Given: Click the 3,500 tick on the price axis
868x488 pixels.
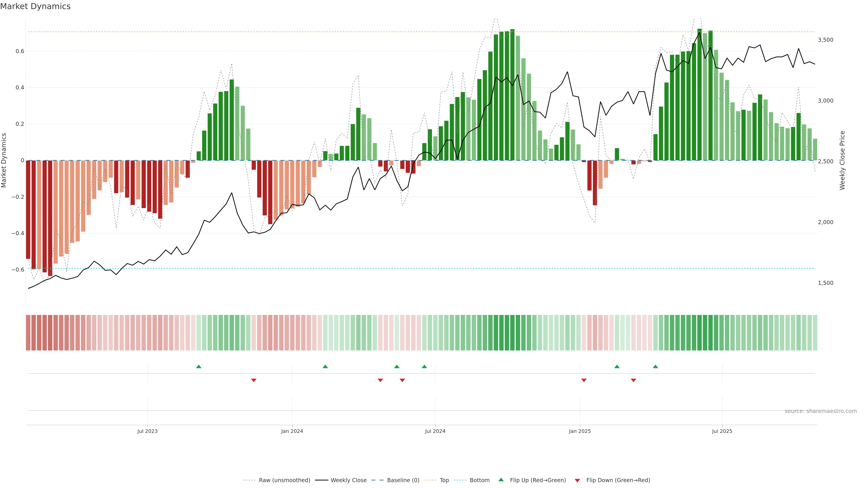Looking at the screenshot, I should [826, 40].
